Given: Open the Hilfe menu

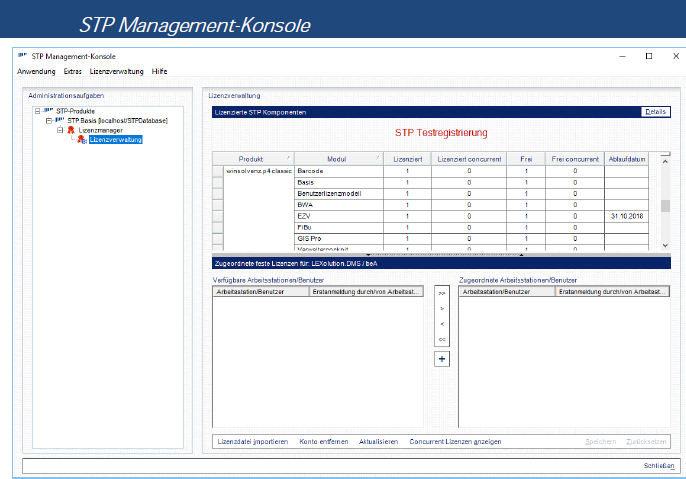Looking at the screenshot, I should click(159, 71).
